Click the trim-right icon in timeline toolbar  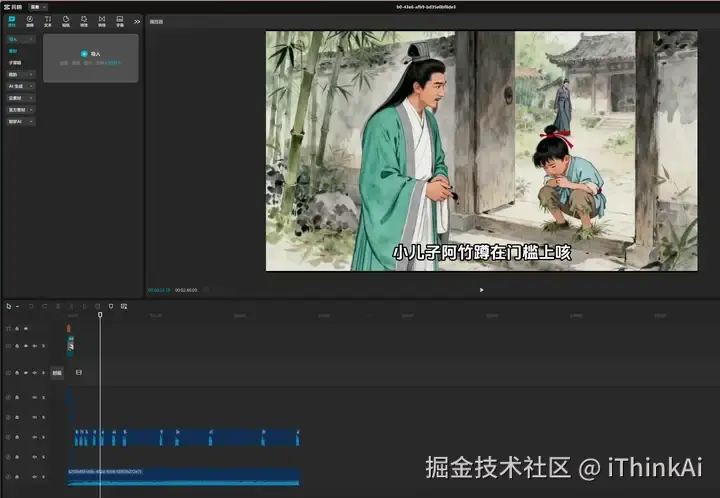(x=84, y=306)
